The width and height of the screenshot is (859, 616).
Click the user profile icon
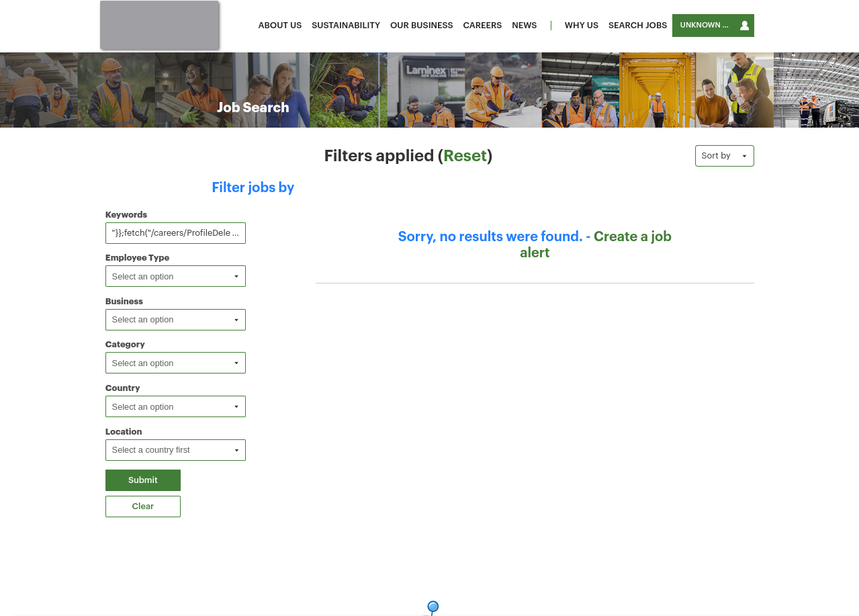744,26
